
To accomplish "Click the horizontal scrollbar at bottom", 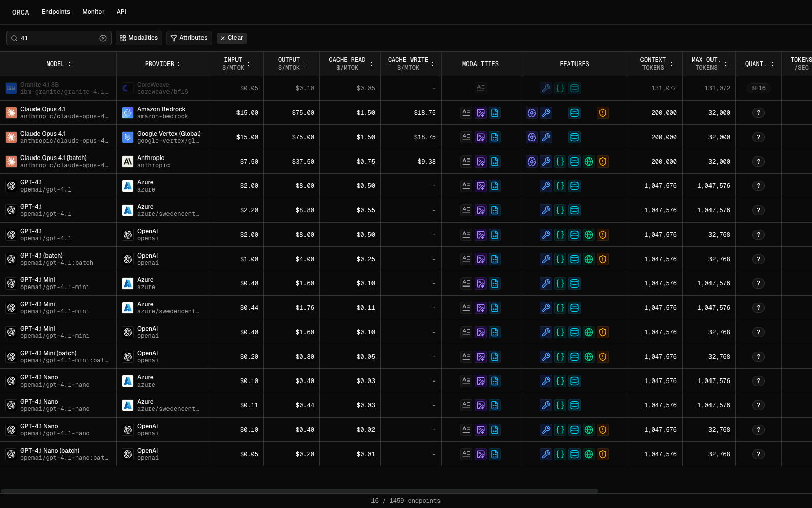I will [299, 491].
